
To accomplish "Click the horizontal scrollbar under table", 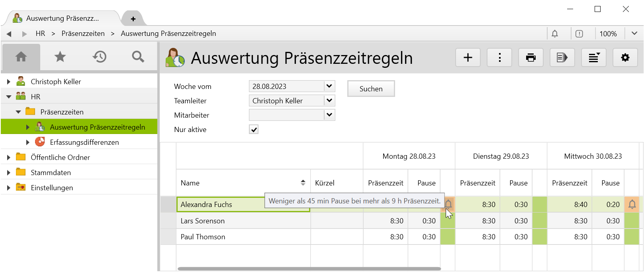I will [309, 269].
